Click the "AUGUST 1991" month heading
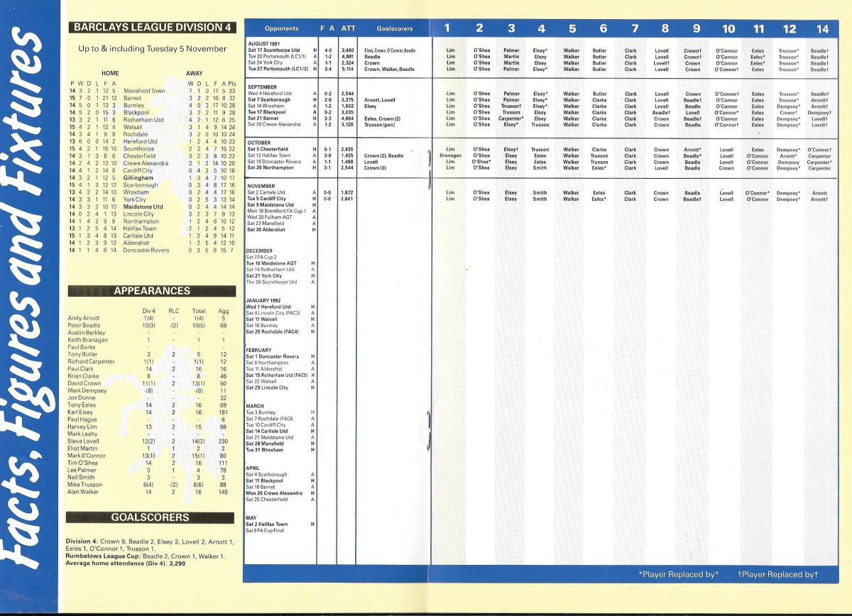This screenshot has width=852, height=616. click(264, 44)
